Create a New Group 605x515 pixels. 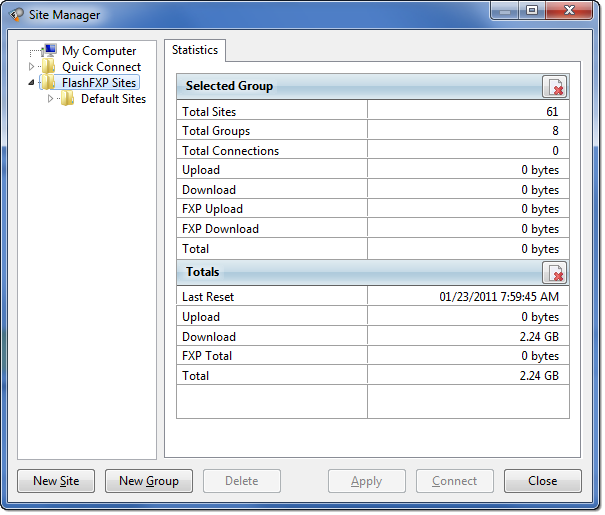pyautogui.click(x=150, y=483)
